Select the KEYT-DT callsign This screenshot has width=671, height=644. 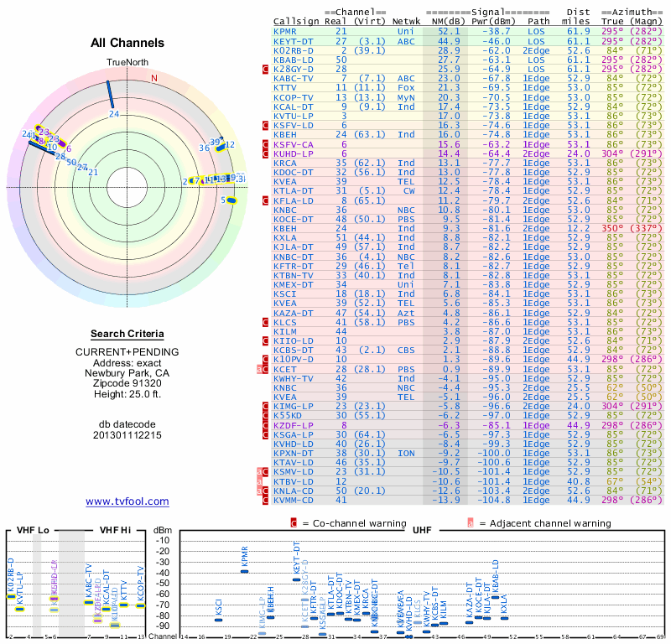tap(294, 41)
